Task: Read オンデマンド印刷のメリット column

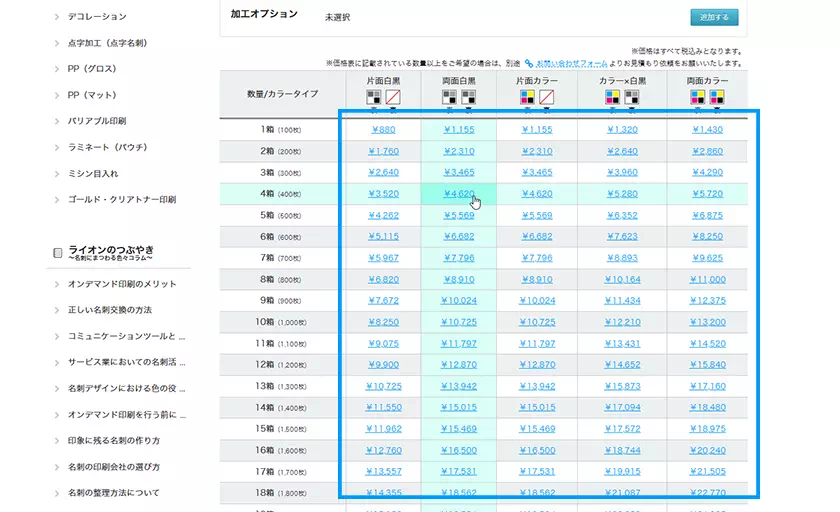Action: point(122,284)
